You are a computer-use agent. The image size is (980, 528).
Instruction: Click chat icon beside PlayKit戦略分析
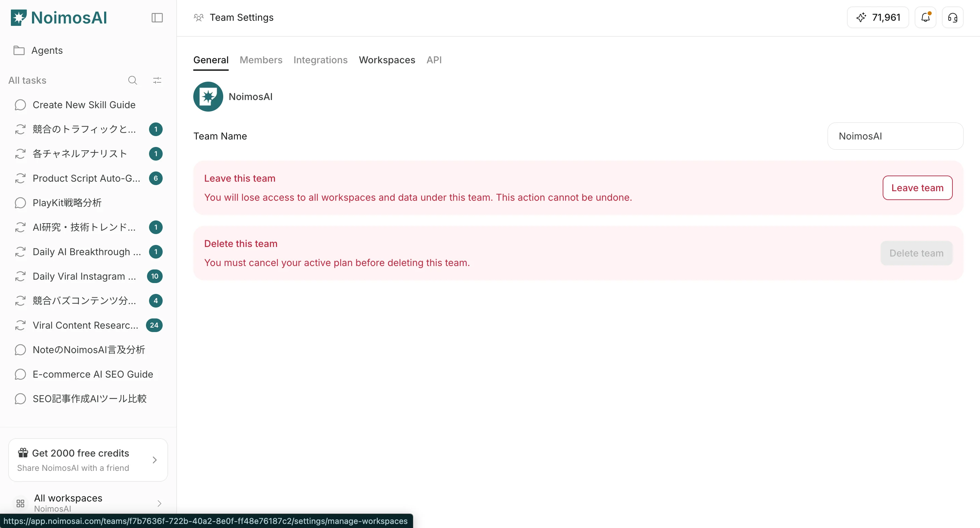tap(20, 203)
